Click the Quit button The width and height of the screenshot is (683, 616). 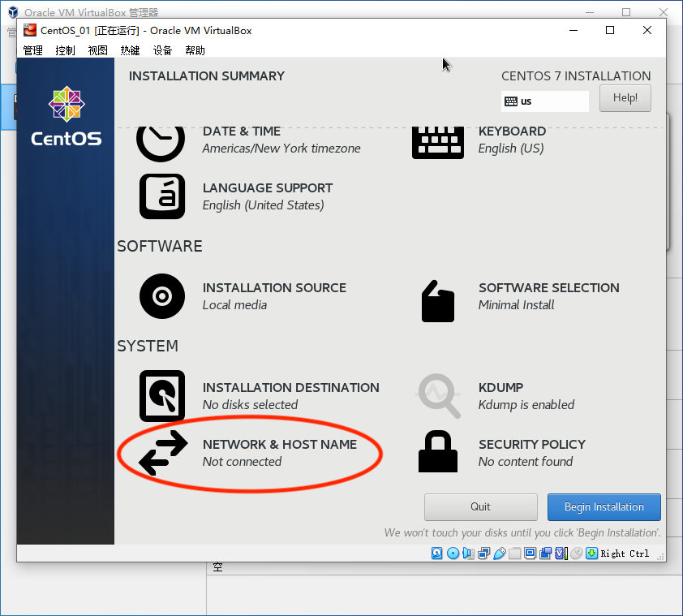480,507
